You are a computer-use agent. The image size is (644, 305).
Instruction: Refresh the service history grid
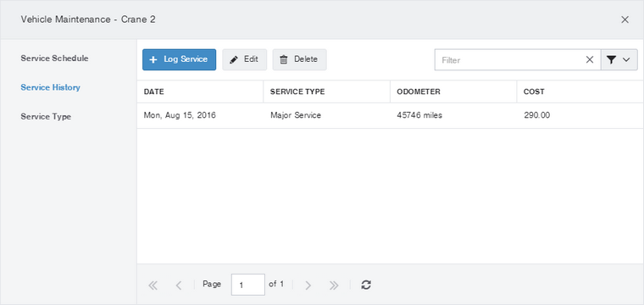(x=366, y=285)
